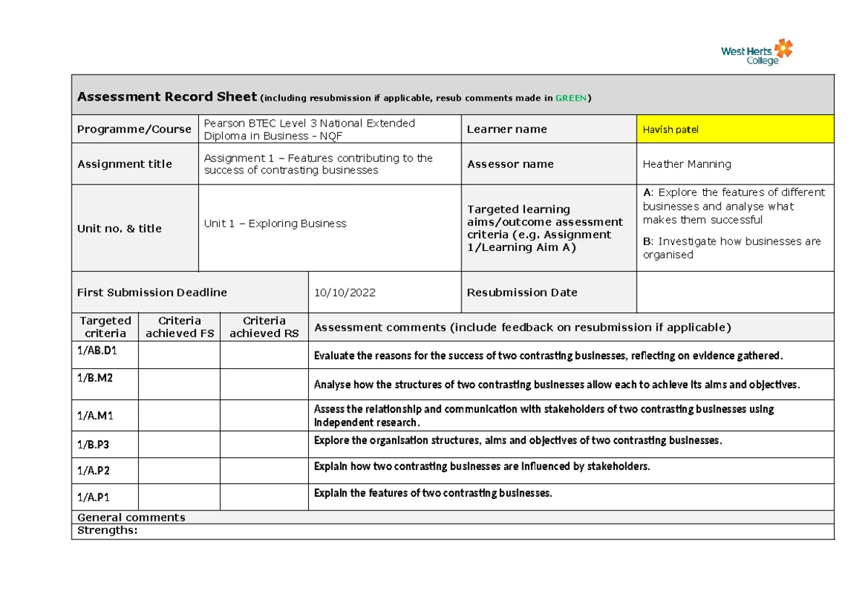Click the 'Targeted criteria' column header
This screenshot has width=868, height=614.
[x=105, y=327]
